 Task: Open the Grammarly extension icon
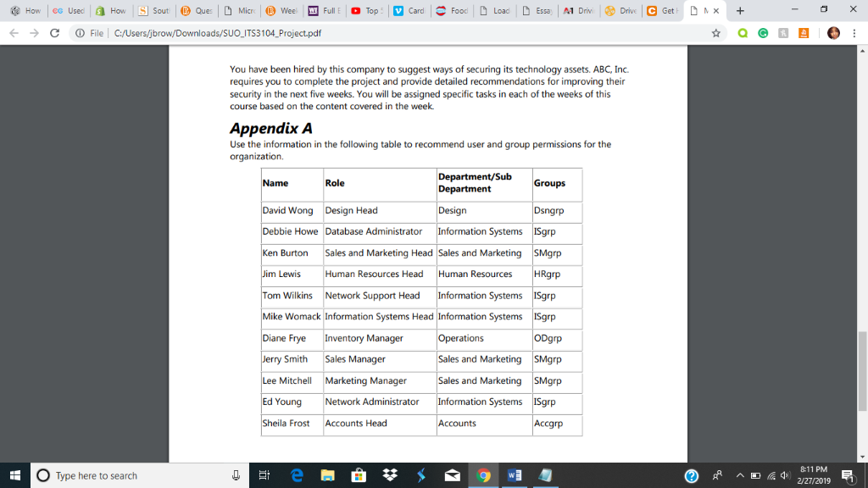pyautogui.click(x=762, y=32)
